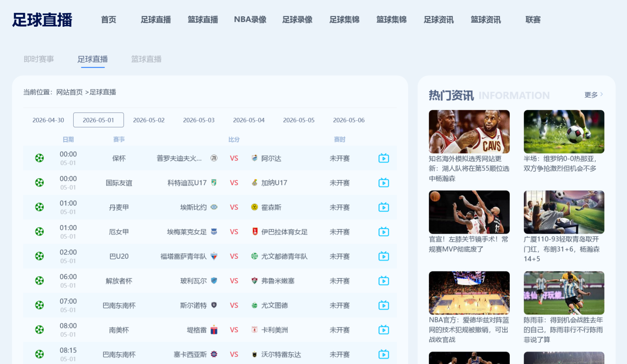Click the 卡利美洲 team name
This screenshot has width=627, height=364.
coord(275,330)
